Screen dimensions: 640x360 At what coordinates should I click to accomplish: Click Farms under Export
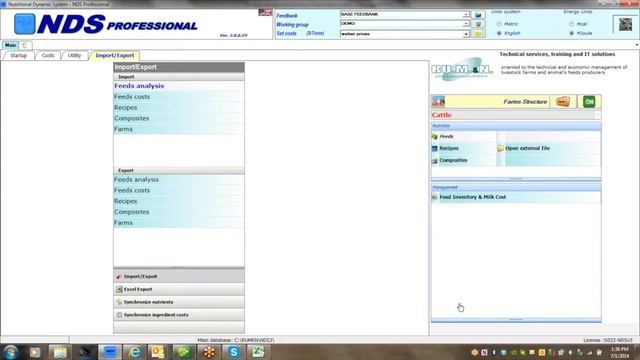tap(179, 223)
